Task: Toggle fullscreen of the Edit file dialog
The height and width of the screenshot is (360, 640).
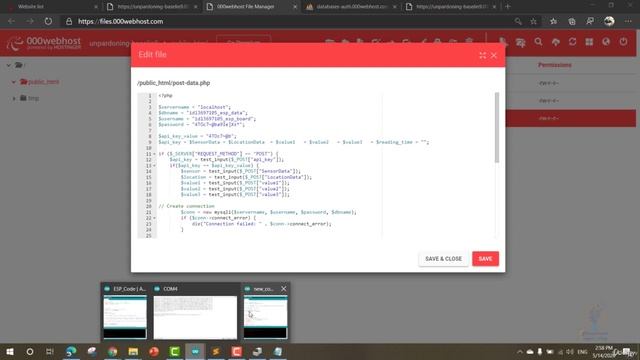Action: (482, 56)
